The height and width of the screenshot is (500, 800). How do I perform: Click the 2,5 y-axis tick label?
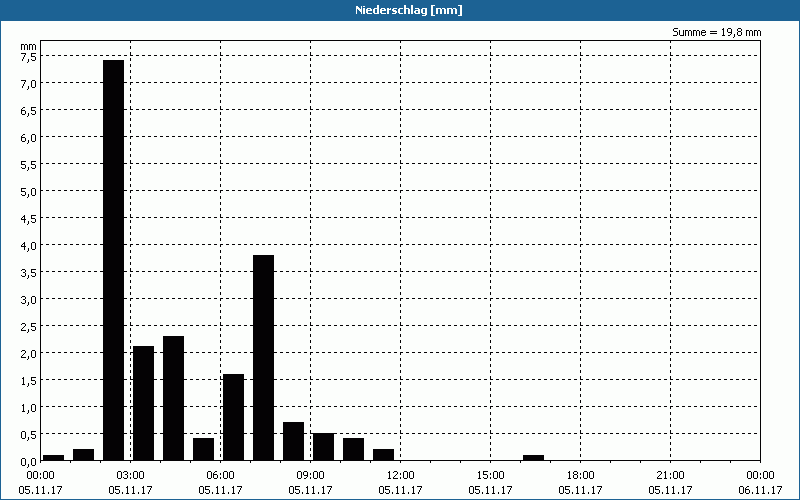[28, 327]
